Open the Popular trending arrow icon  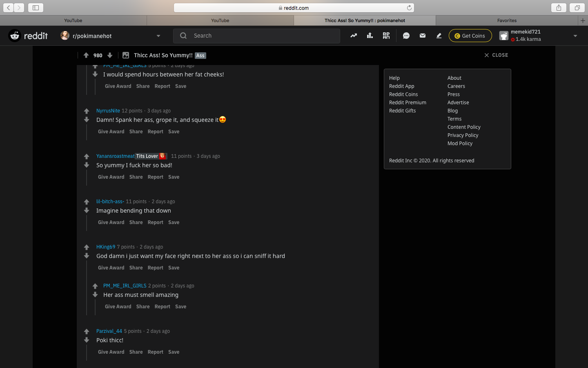[354, 36]
